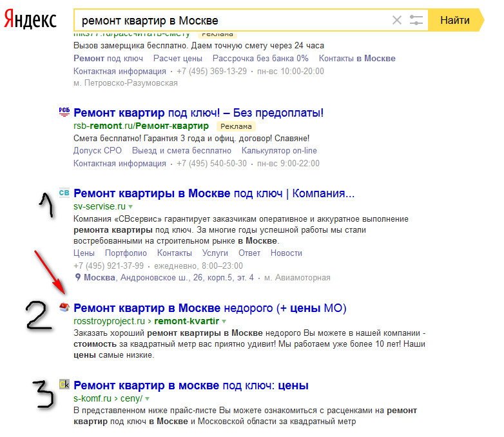The height and width of the screenshot is (437, 504).
Task: Open the Портфолио sitelink
Action: click(x=126, y=253)
